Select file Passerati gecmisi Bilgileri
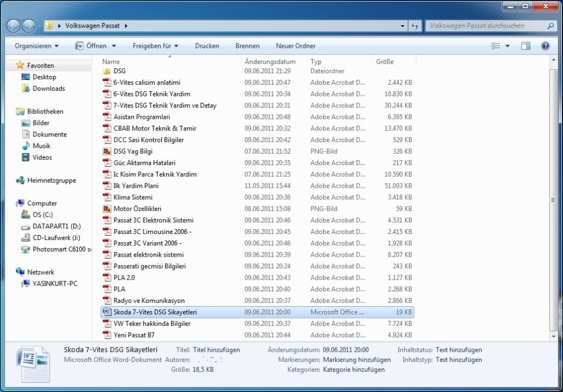This screenshot has height=392, width=563. 257,266
